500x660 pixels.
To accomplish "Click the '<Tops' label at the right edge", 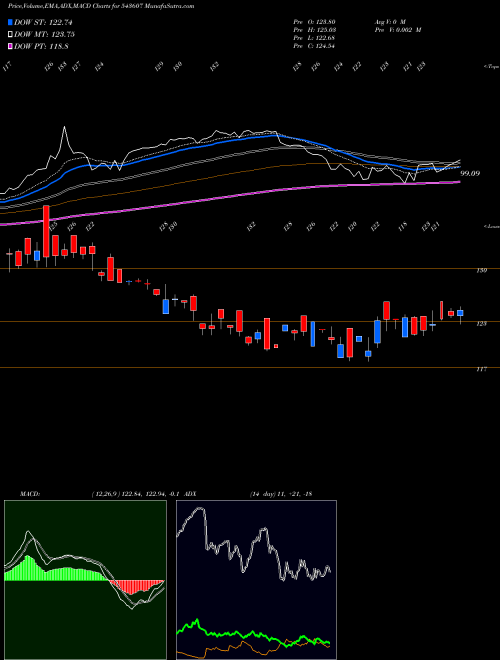I will [491, 67].
